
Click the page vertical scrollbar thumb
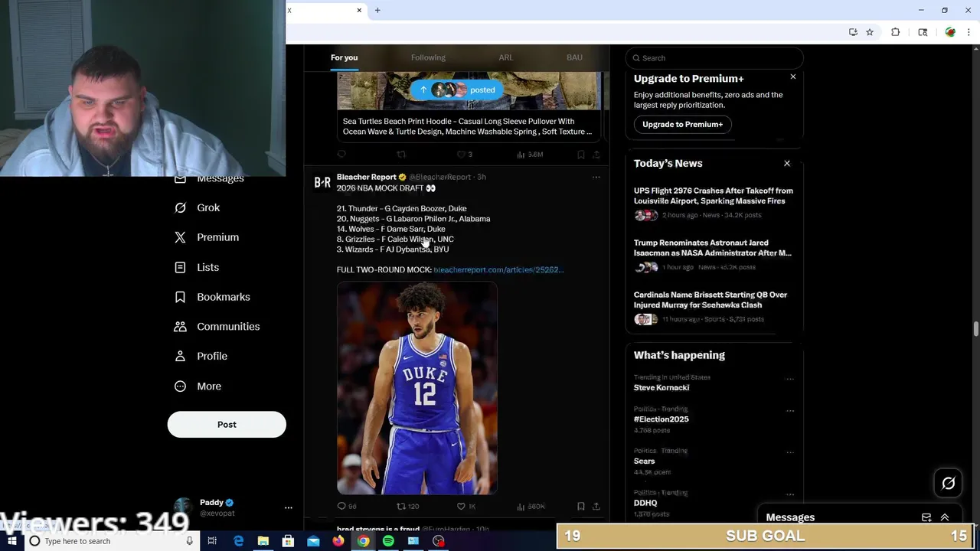(975, 329)
